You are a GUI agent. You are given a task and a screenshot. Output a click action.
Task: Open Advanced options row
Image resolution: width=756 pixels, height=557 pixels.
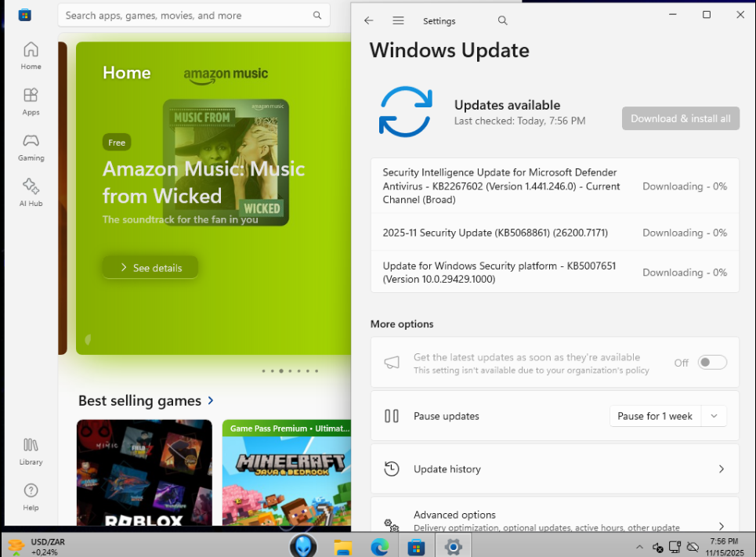click(x=555, y=515)
